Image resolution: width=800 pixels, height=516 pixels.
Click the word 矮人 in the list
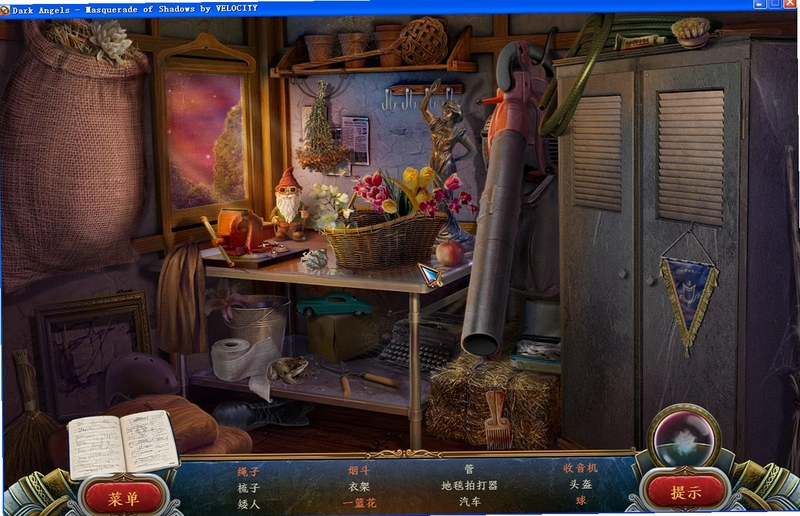[x=248, y=504]
